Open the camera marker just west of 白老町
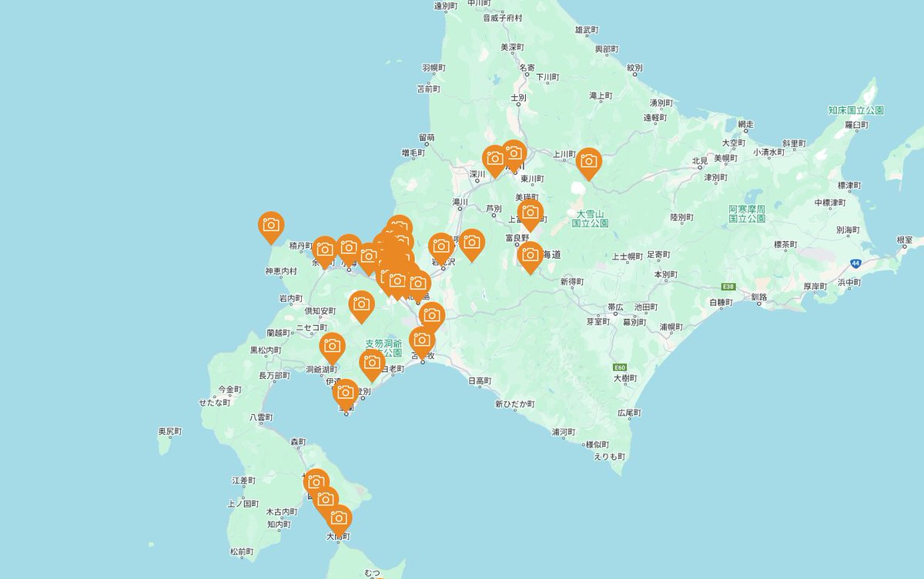 click(x=372, y=363)
